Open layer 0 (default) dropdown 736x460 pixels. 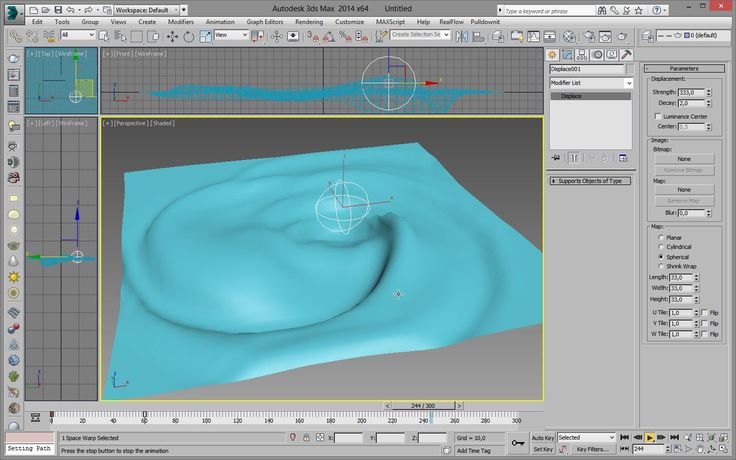pos(694,35)
